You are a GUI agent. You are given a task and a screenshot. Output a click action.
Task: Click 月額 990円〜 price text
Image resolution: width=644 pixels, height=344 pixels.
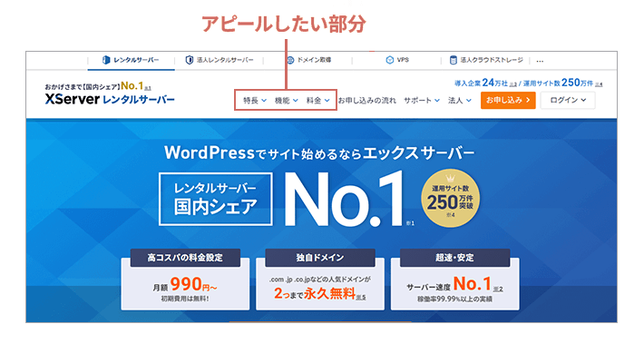pos(185,284)
